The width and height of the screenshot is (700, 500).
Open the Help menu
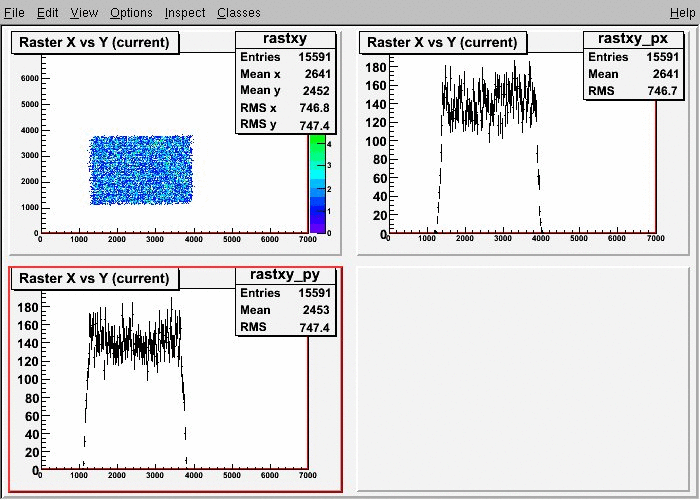click(x=683, y=12)
